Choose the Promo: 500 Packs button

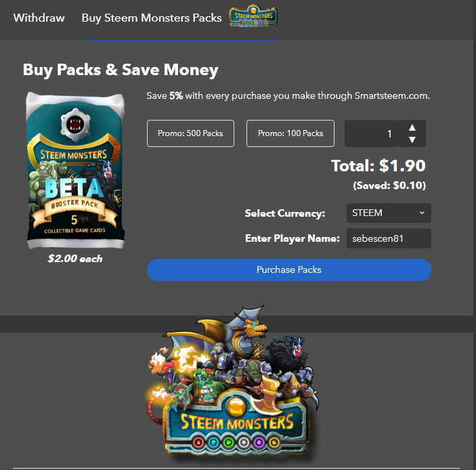coord(190,133)
